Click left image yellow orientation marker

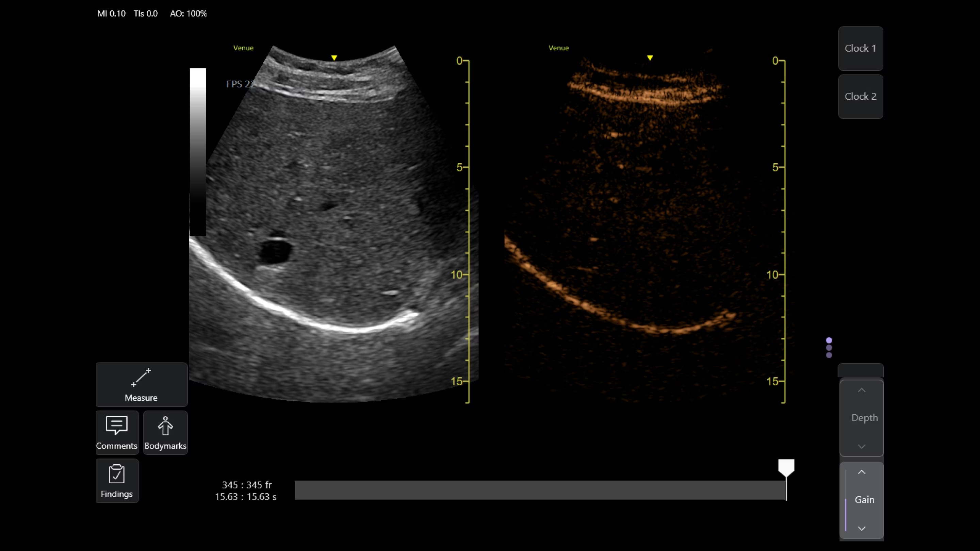tap(334, 58)
